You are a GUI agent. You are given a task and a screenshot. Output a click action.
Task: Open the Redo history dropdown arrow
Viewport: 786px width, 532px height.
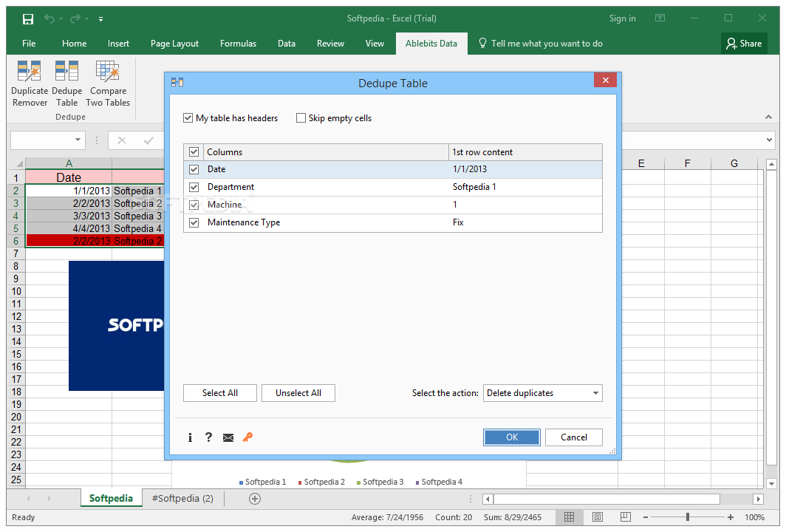(x=86, y=19)
